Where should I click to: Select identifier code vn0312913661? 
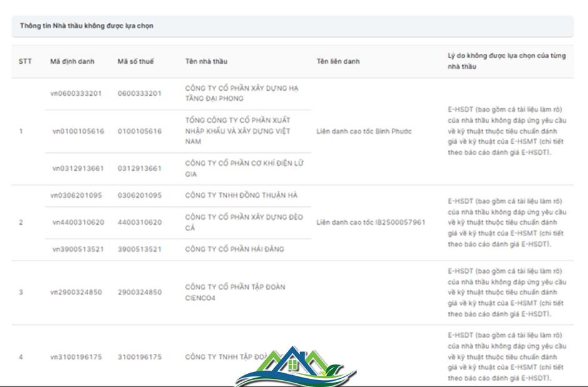point(78,168)
